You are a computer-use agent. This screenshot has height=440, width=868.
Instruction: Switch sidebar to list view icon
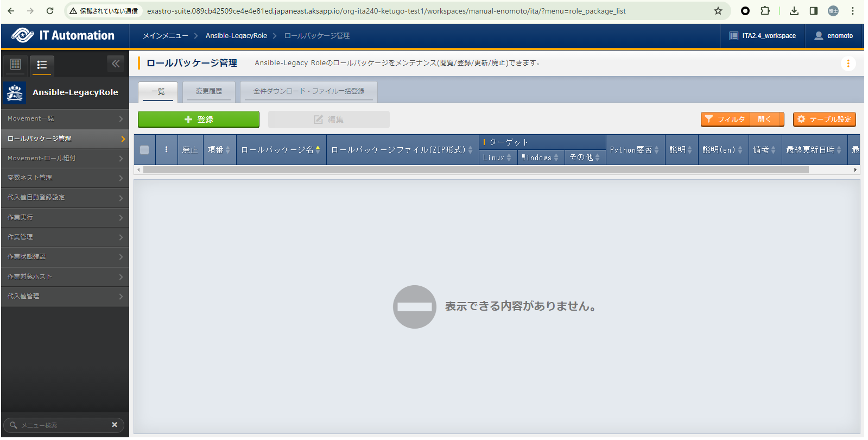(x=42, y=65)
